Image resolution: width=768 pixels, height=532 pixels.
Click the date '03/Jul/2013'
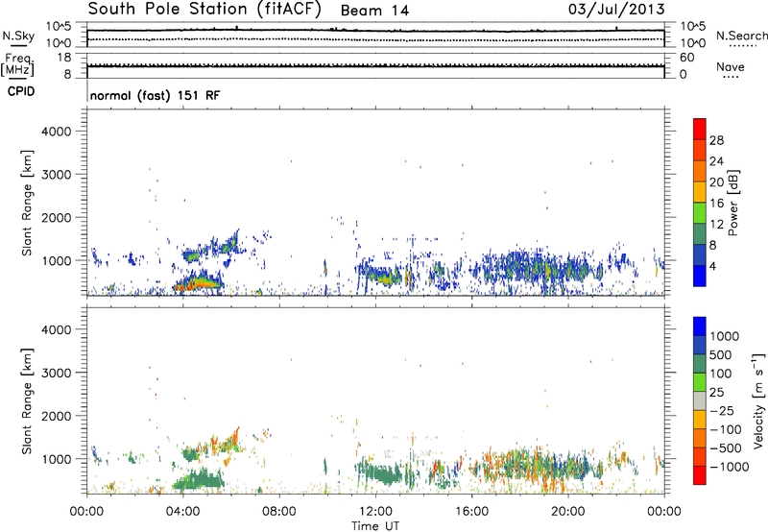[616, 10]
